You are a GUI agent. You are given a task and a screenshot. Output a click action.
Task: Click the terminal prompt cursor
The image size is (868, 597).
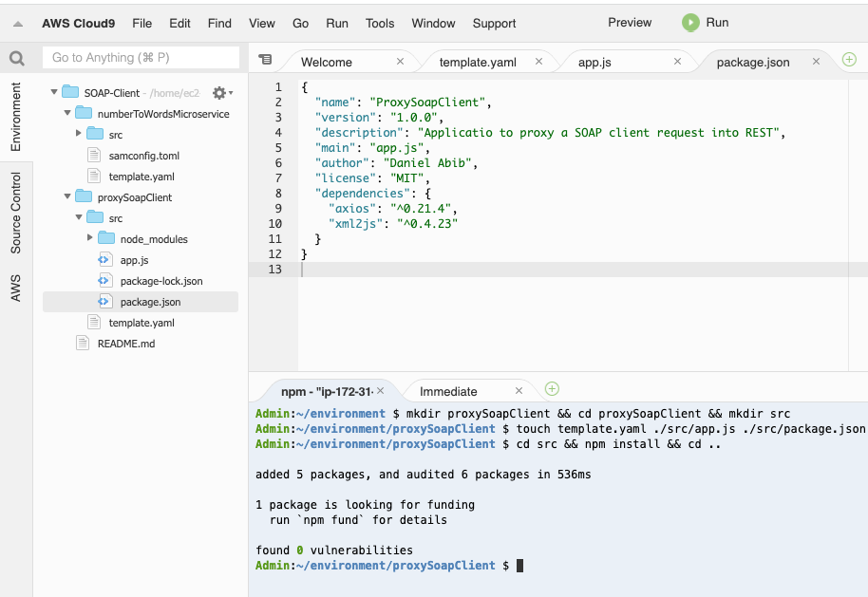click(519, 566)
